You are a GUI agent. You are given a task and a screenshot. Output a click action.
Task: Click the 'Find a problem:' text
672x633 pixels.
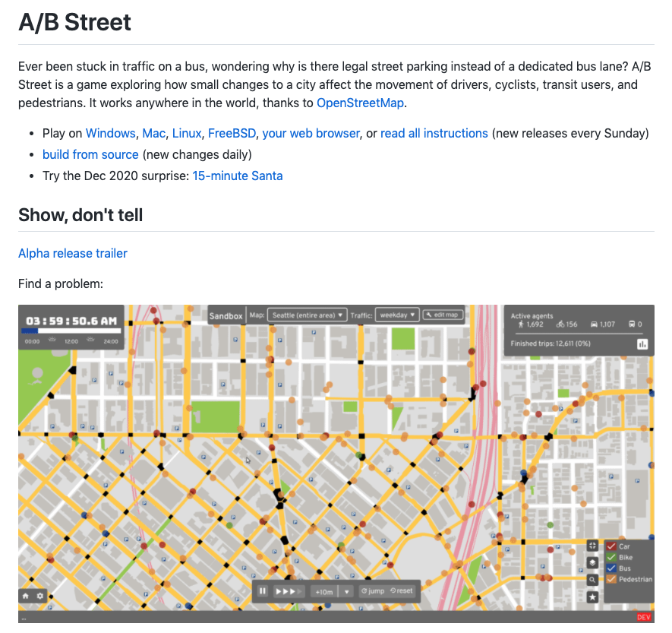click(61, 284)
